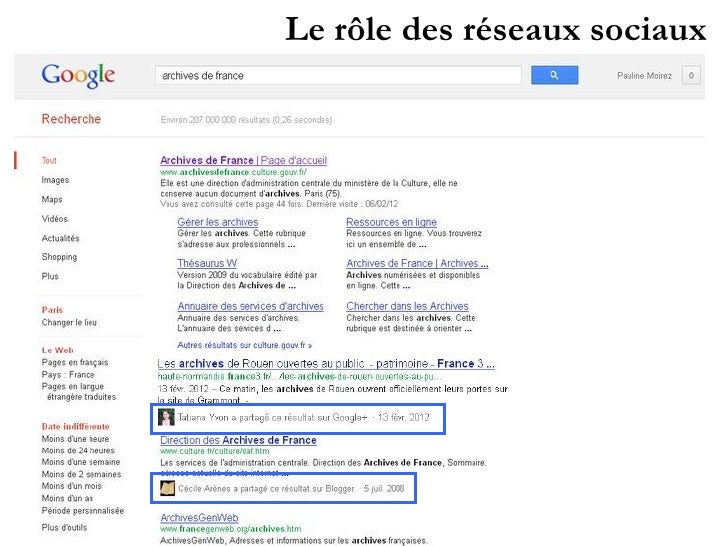Click the blue search magnifier button
728x546 pixels.
click(554, 75)
